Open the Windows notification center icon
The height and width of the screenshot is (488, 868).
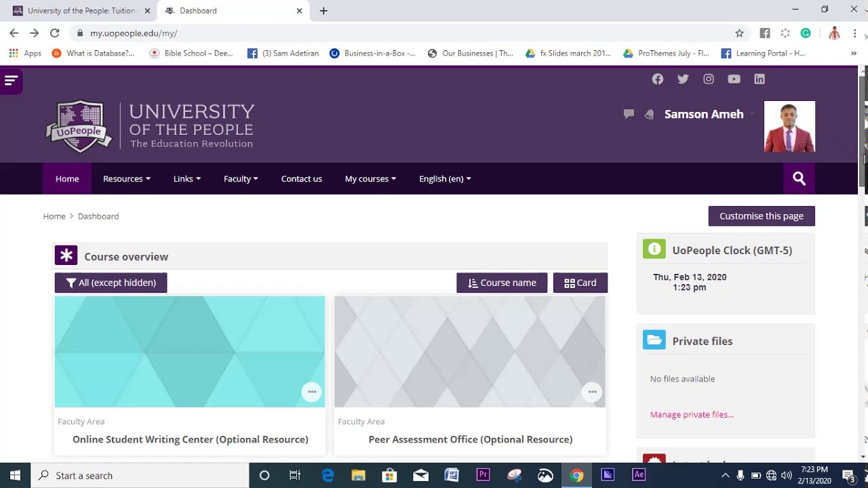pyautogui.click(x=848, y=475)
